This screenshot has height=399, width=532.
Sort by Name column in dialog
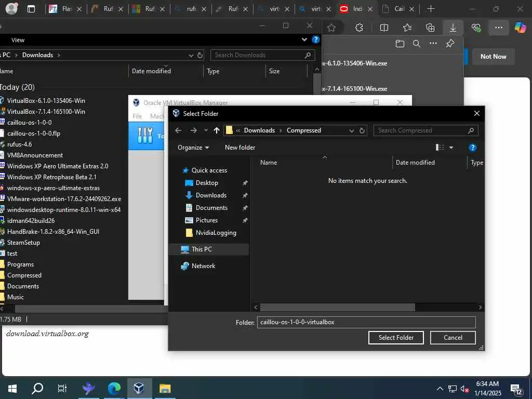point(269,163)
